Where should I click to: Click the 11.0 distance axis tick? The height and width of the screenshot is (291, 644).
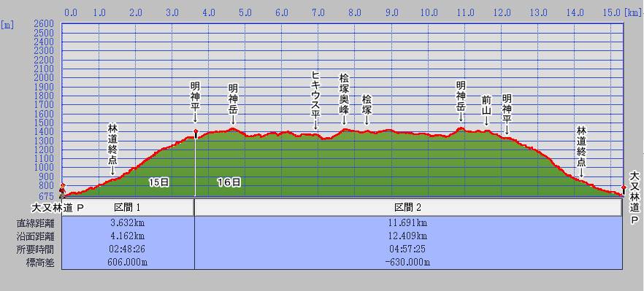pos(465,12)
